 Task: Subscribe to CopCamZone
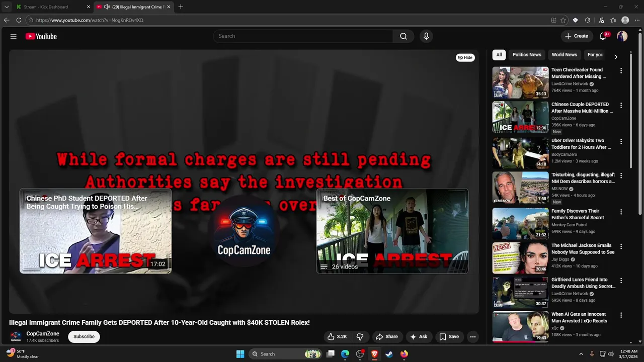pyautogui.click(x=84, y=337)
